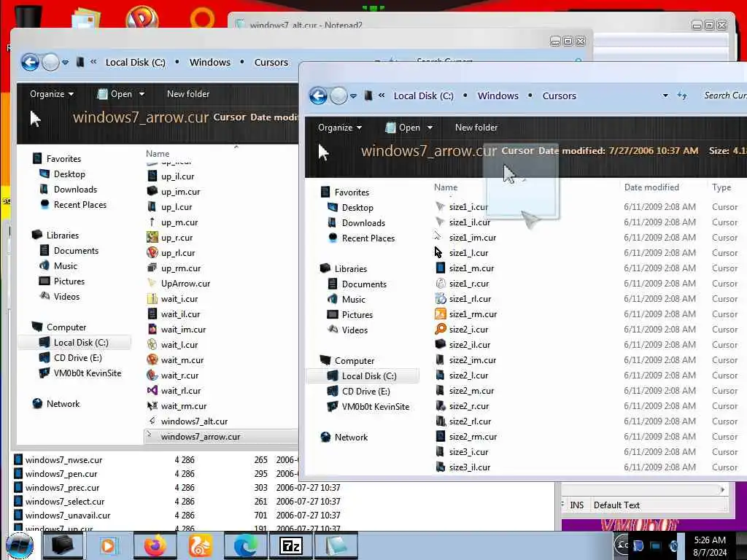Expand Open dropdown arrow in rear window
The height and width of the screenshot is (560, 747).
tap(142, 94)
